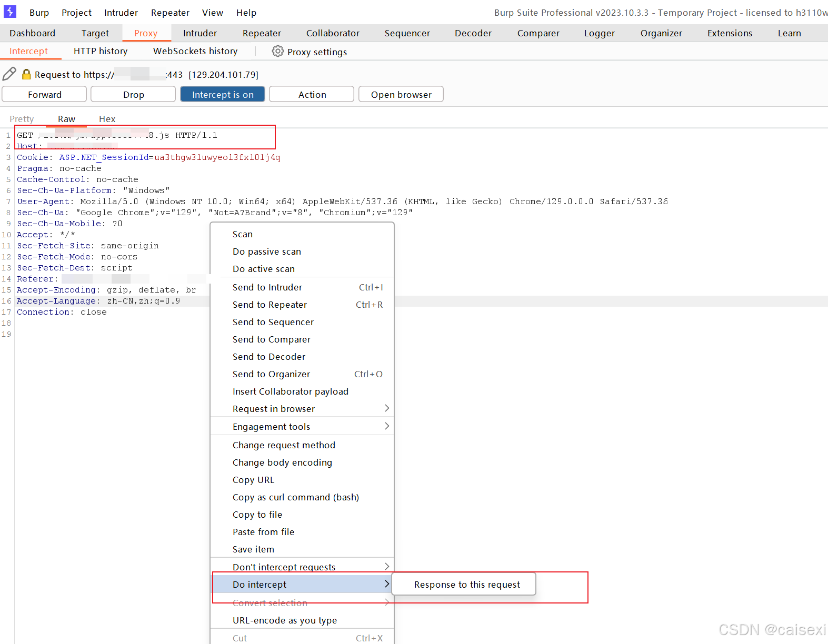Screen dimensions: 828x644
Task: Expand the Don't intercept requests submenu arrow
Action: coord(387,567)
